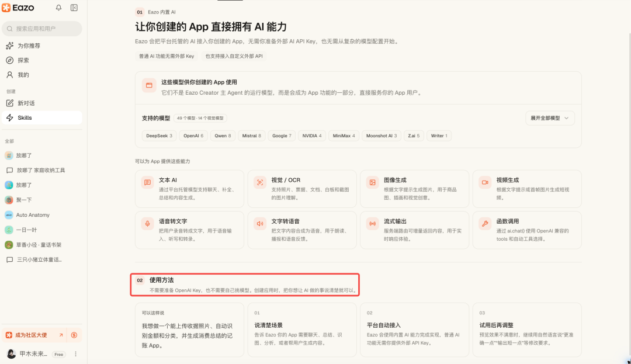Focus the 搜索应用和用户 search field
Viewport: 631px width, 364px height.
pyautogui.click(x=42, y=29)
